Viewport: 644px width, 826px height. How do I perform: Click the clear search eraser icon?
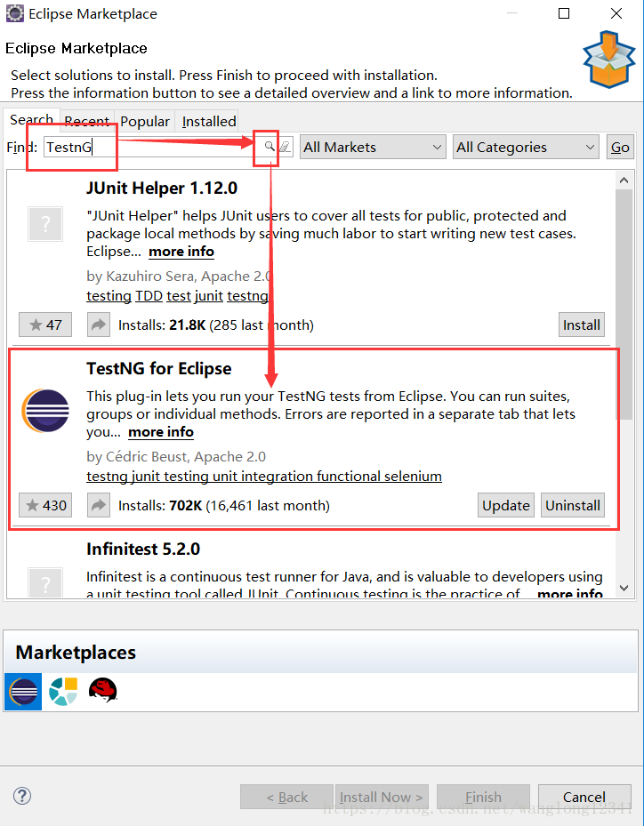(x=286, y=147)
